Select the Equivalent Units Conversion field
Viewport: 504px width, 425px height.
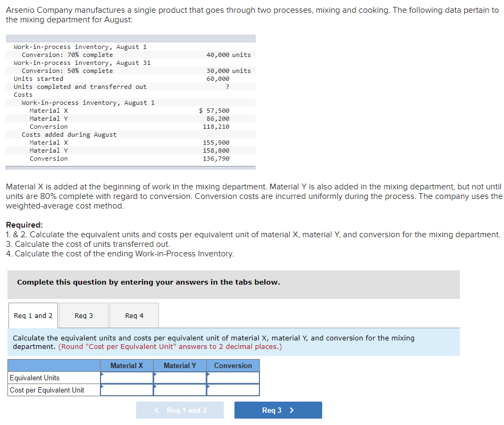(x=233, y=378)
